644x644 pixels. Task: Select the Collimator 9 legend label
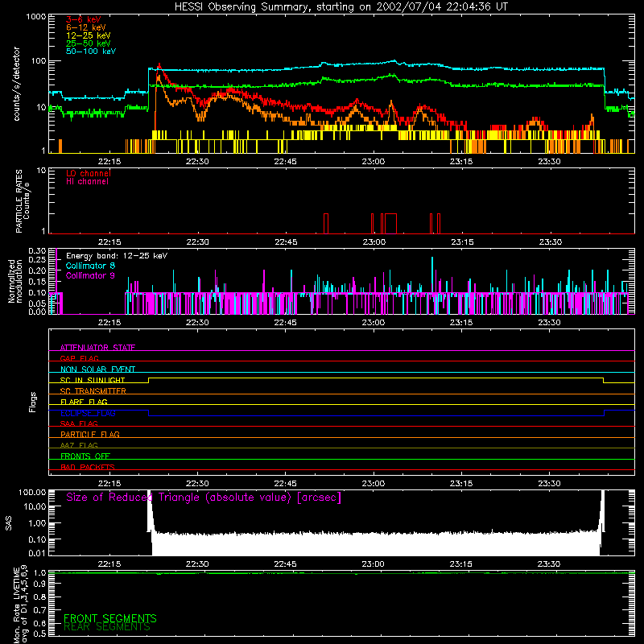point(90,275)
